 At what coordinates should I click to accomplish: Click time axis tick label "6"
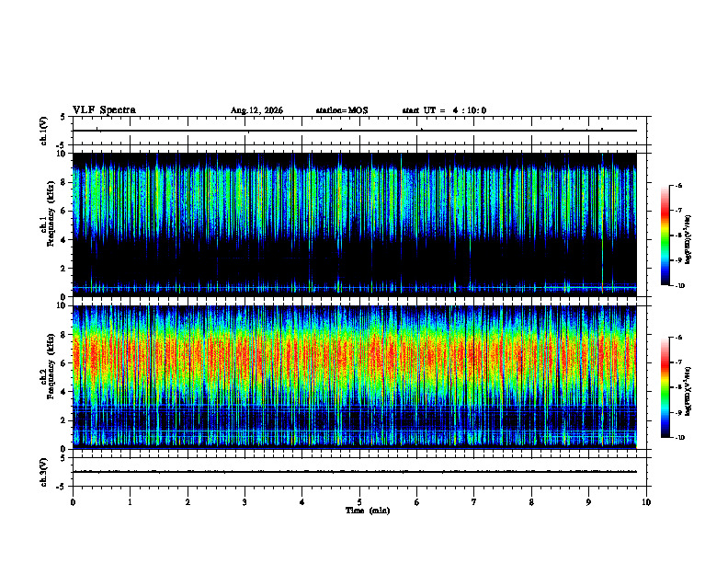[417, 502]
